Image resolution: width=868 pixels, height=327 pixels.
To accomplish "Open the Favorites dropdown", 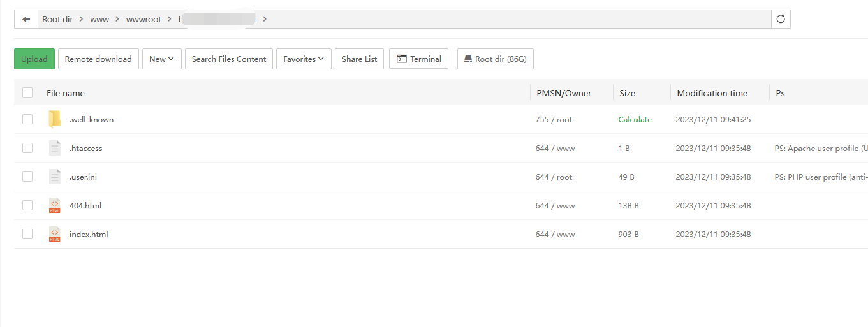I will pyautogui.click(x=304, y=59).
